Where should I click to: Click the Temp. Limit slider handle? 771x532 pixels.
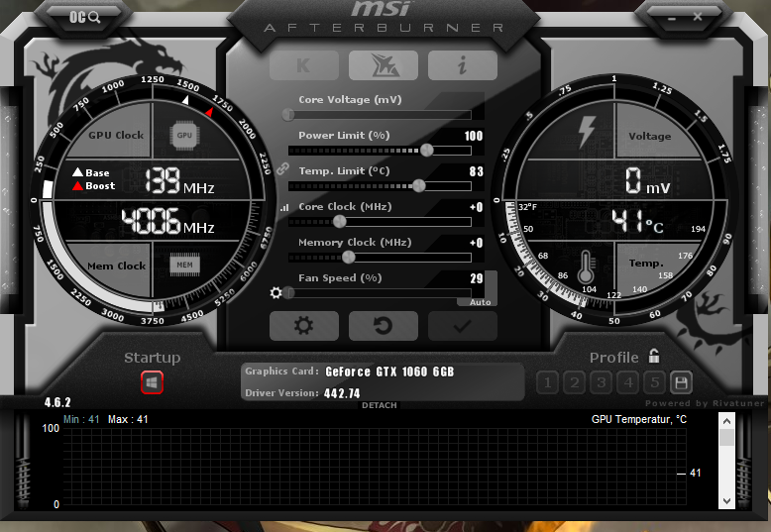pos(419,185)
